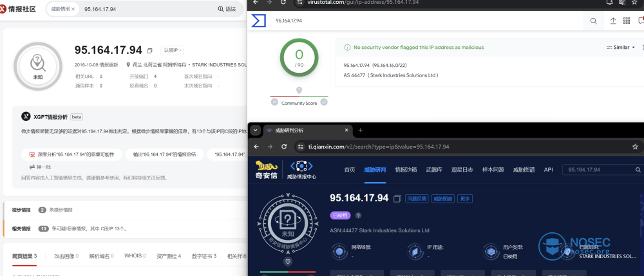This screenshot has height=276, width=644.
Task: Switch to the 数字证书 3 tab
Action: click(204, 256)
